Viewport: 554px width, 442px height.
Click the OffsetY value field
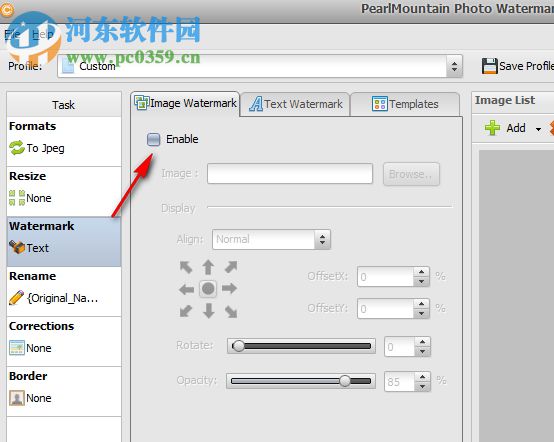pos(385,308)
